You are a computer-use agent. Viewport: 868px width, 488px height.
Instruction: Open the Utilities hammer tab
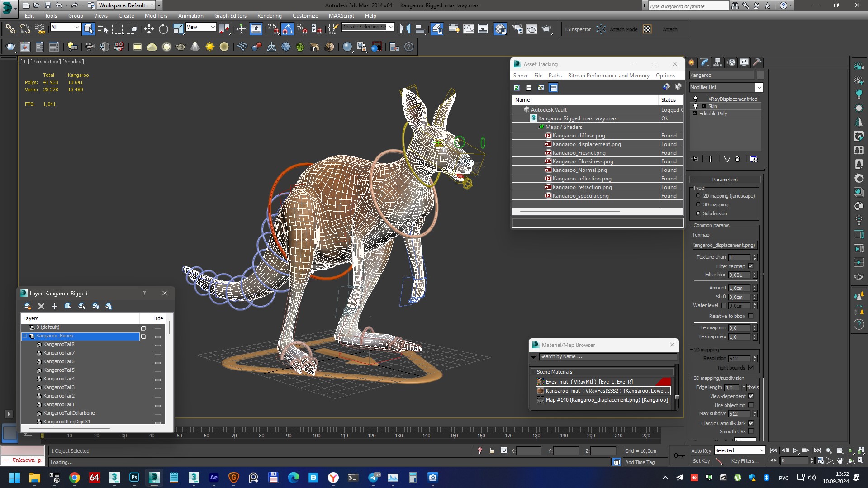(757, 62)
